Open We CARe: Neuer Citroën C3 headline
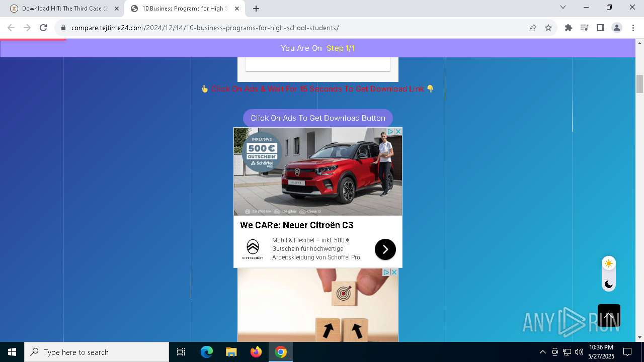 [296, 225]
